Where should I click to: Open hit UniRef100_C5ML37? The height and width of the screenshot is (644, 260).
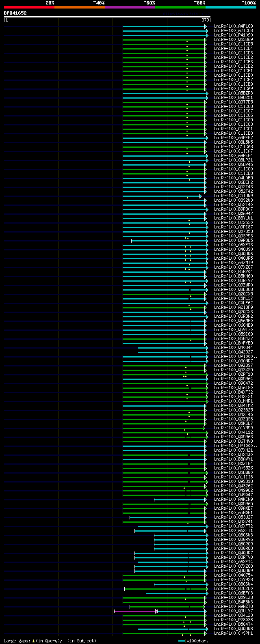point(233,298)
